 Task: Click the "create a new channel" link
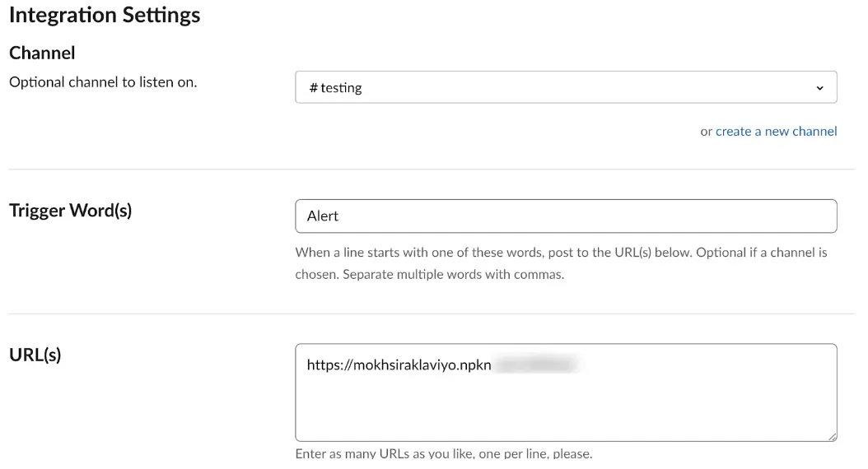(x=776, y=132)
